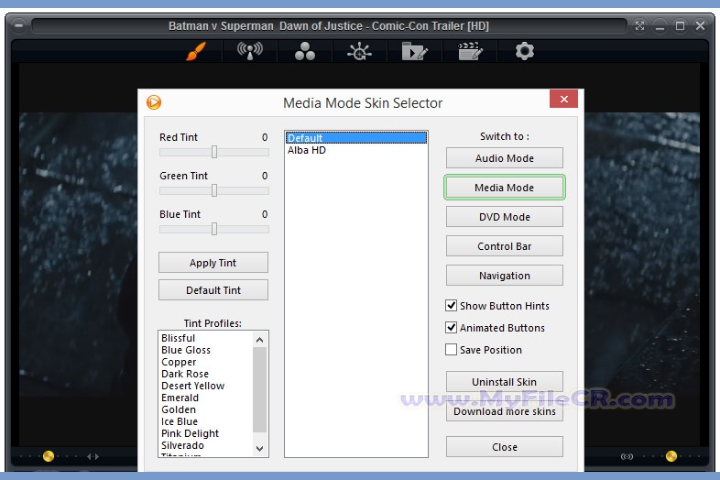Viewport: 720px width, 480px height.
Task: Maximize the media player window
Action: (680, 26)
